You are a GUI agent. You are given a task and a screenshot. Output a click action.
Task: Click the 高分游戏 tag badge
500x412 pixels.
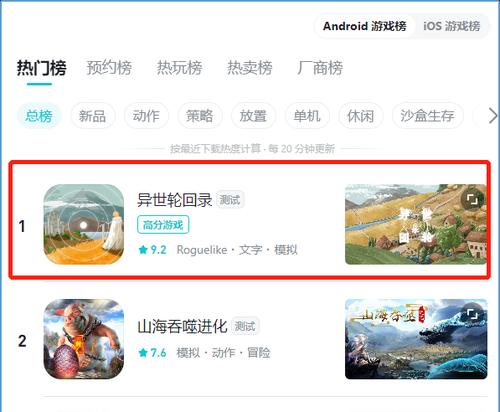click(x=163, y=225)
